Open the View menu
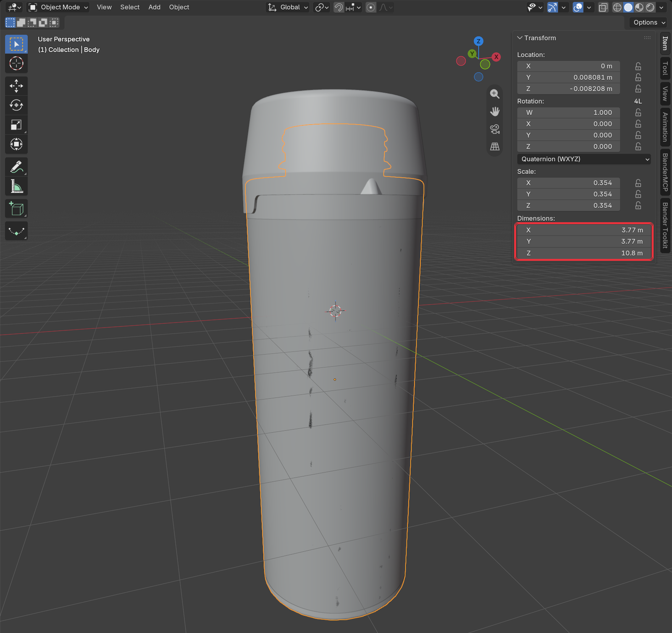The height and width of the screenshot is (633, 672). point(104,7)
